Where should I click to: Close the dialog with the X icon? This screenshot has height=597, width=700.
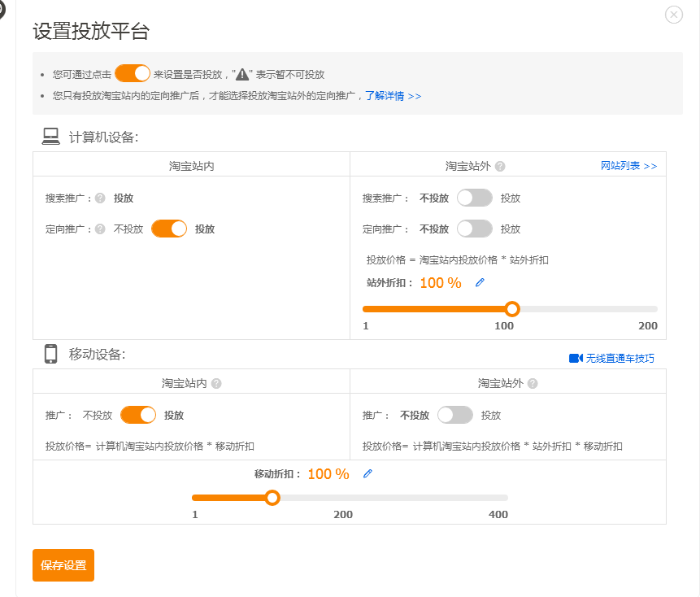click(x=674, y=15)
